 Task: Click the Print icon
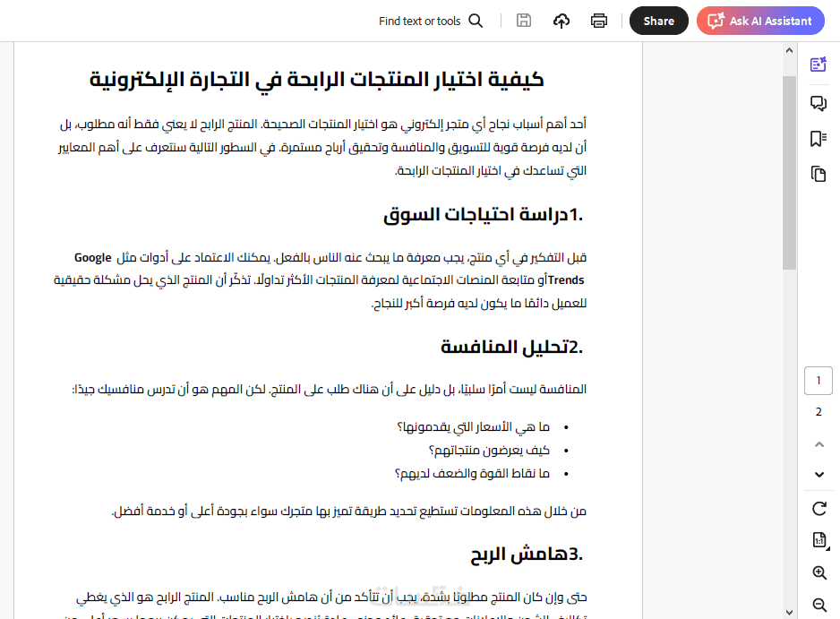click(x=598, y=21)
